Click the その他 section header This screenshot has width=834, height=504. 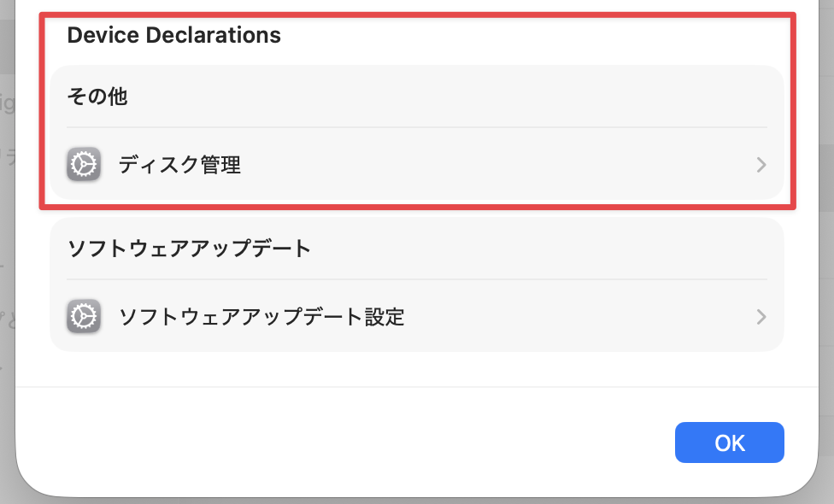tap(97, 97)
